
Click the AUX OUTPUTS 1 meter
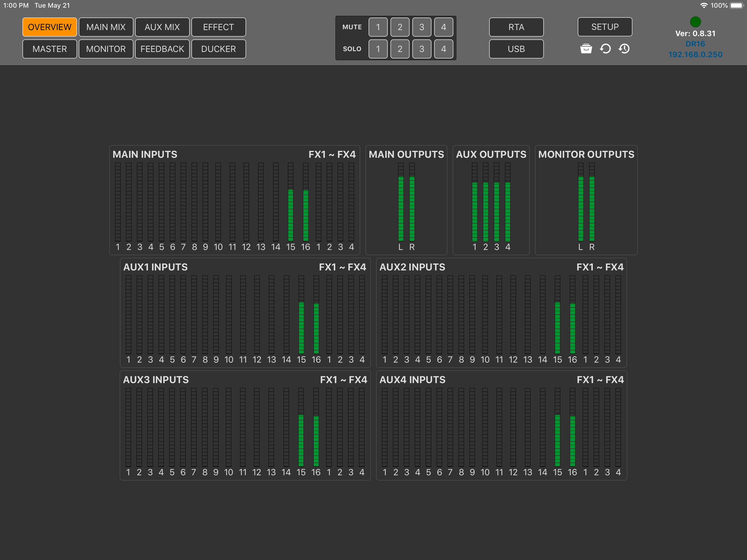tap(474, 202)
